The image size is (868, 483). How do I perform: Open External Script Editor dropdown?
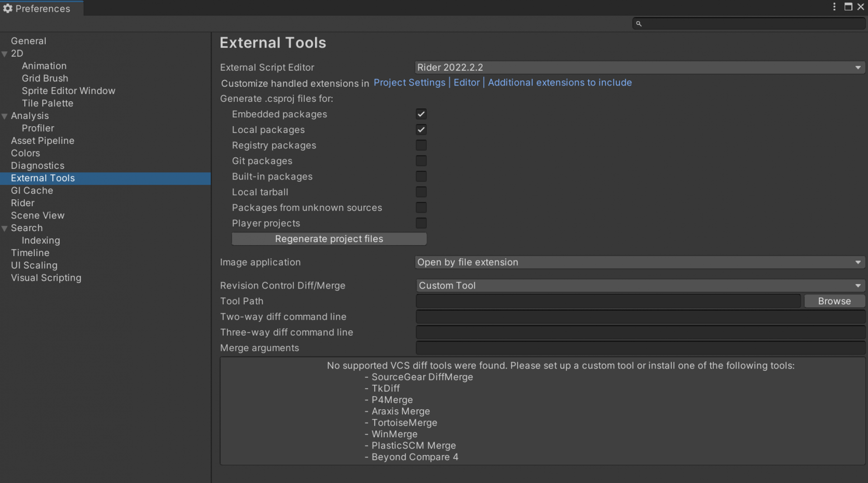point(640,67)
